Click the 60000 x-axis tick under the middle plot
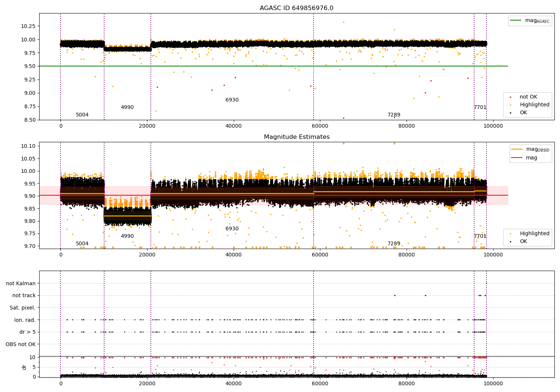The height and width of the screenshot is (392, 560). point(320,255)
